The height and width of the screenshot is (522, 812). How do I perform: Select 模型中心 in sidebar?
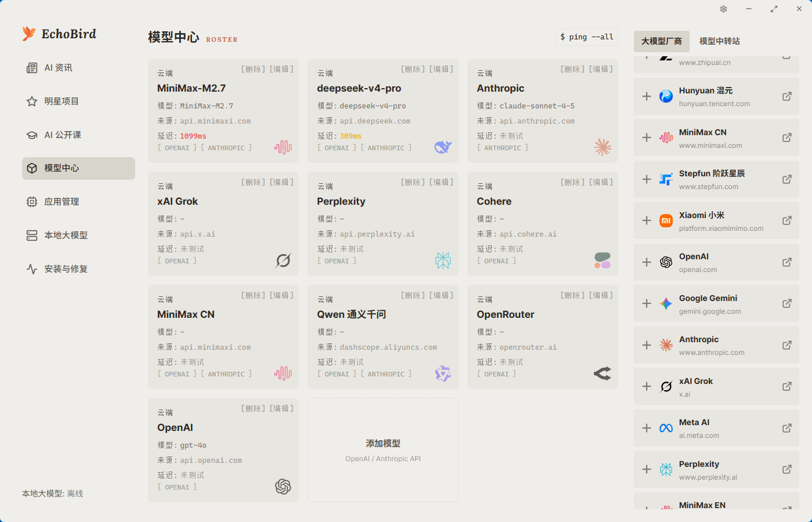coord(78,168)
